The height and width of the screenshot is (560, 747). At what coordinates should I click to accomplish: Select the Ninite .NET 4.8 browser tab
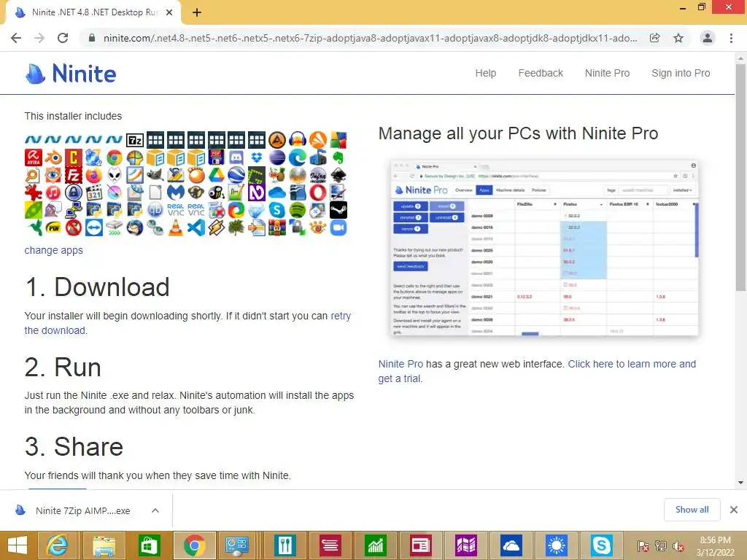point(93,13)
